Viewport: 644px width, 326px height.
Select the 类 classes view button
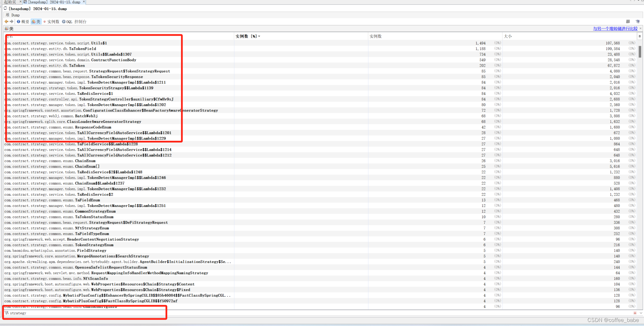pyautogui.click(x=36, y=22)
